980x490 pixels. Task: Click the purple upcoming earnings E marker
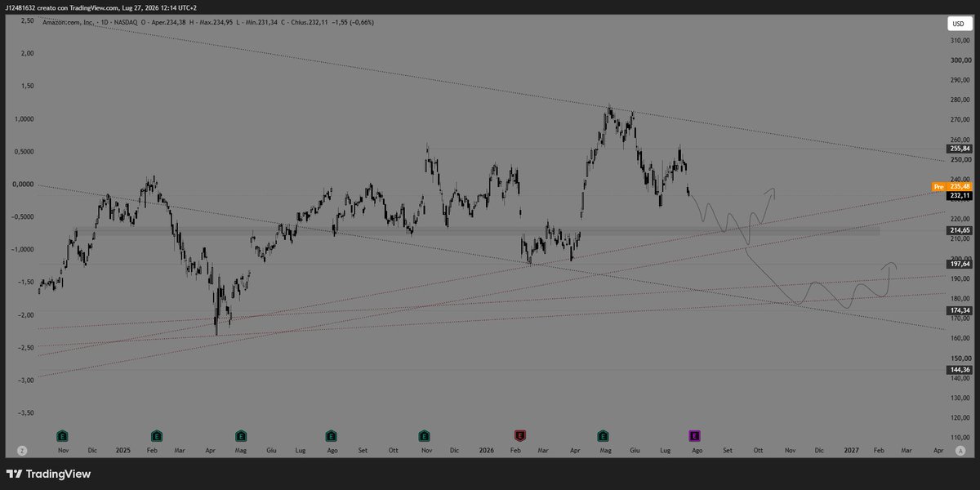pos(694,435)
